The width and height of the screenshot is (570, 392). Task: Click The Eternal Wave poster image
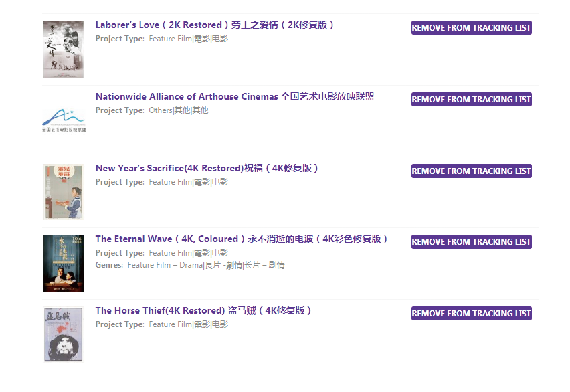tap(64, 263)
